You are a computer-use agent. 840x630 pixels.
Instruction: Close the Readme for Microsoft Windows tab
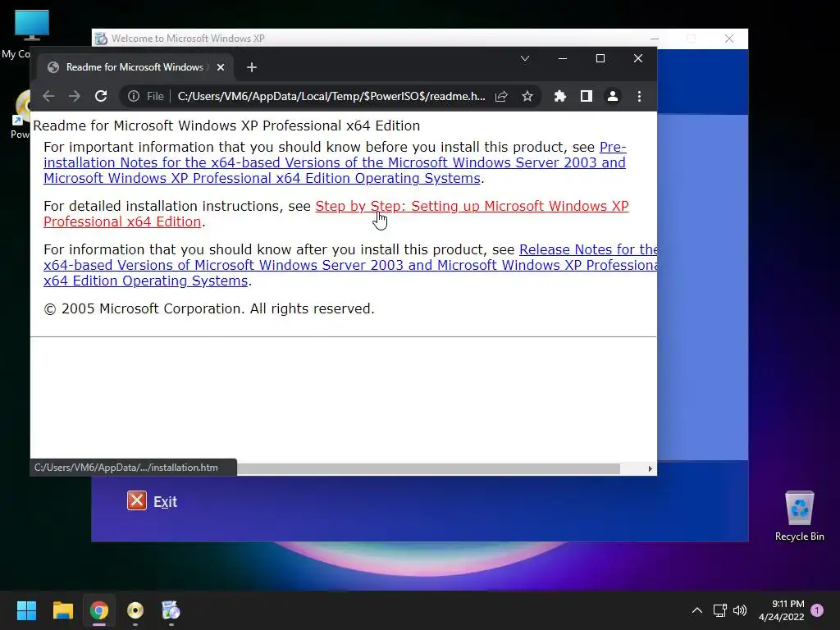click(x=221, y=67)
